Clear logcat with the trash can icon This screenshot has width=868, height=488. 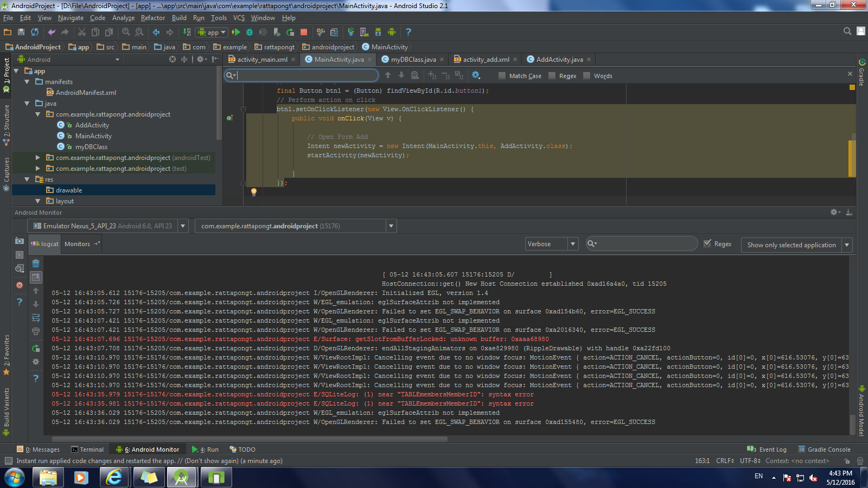point(36,264)
